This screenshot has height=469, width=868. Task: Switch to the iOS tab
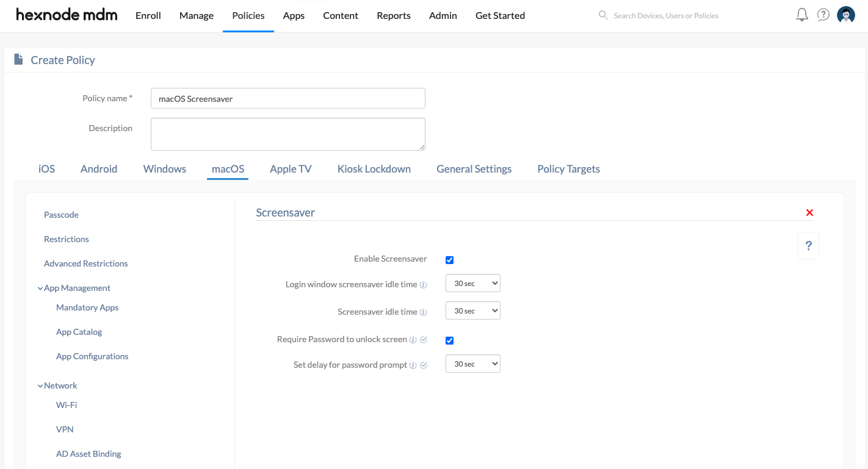click(x=46, y=169)
